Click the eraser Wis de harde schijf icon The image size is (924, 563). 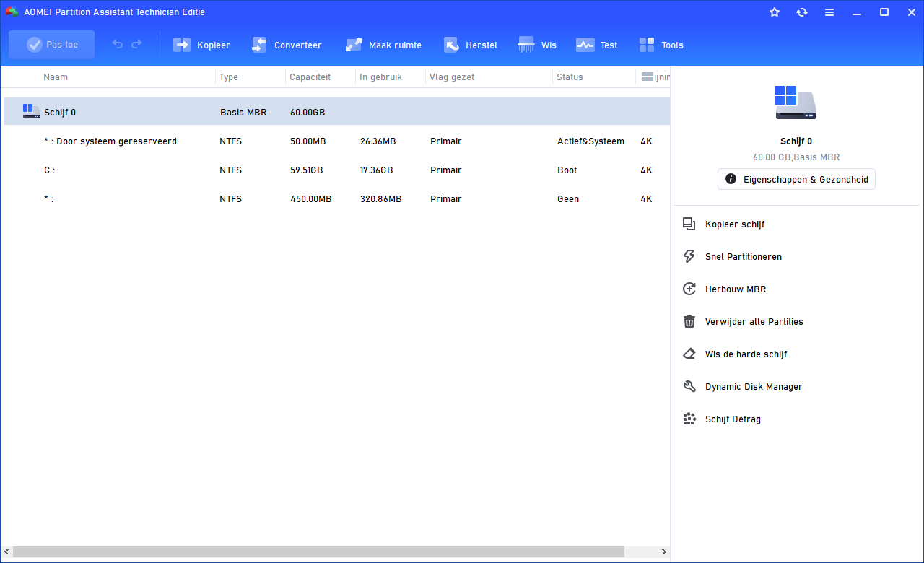689,354
